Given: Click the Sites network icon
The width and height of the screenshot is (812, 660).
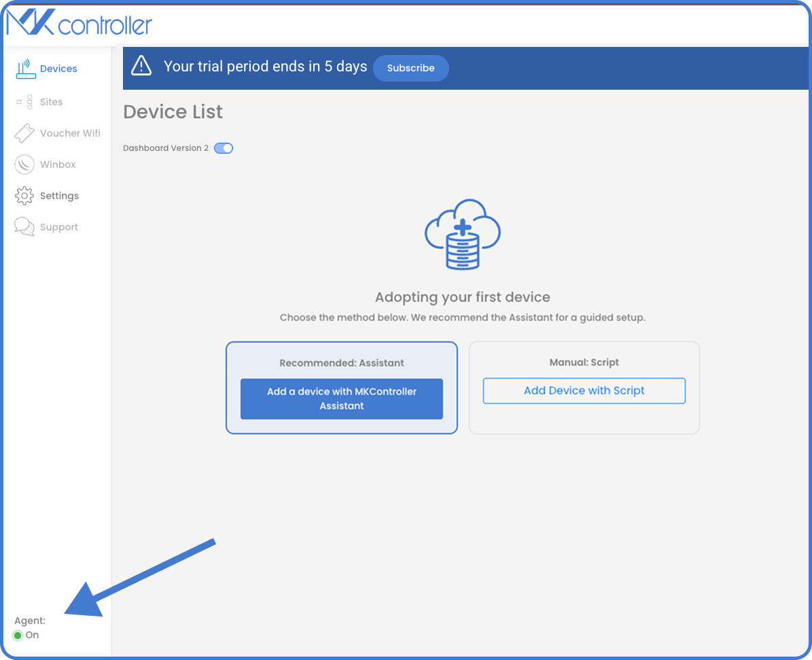Looking at the screenshot, I should pyautogui.click(x=25, y=102).
